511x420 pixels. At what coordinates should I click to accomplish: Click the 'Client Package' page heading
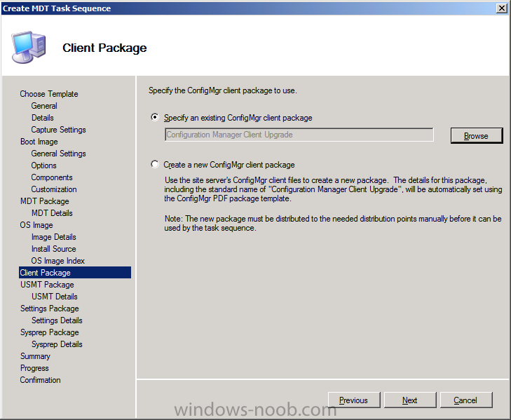click(x=104, y=48)
